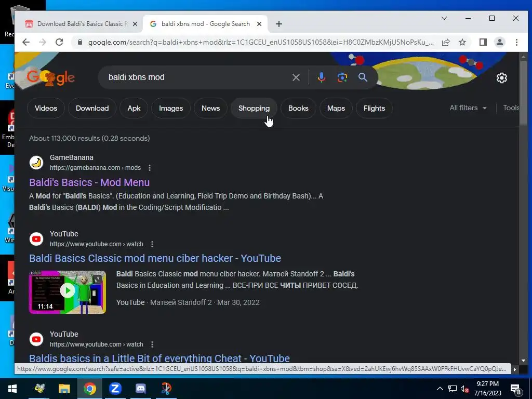This screenshot has width=532, height=399.
Task: Open the Chrome profile avatar
Action: (499, 42)
